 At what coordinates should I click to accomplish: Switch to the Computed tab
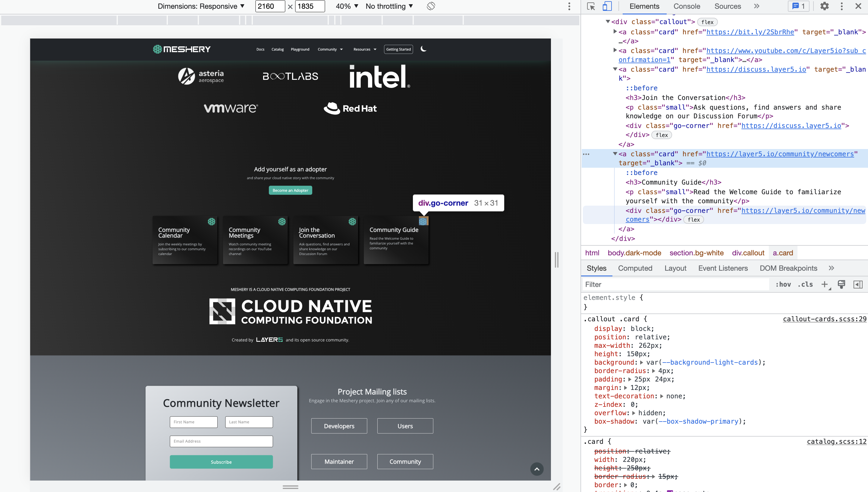click(635, 268)
